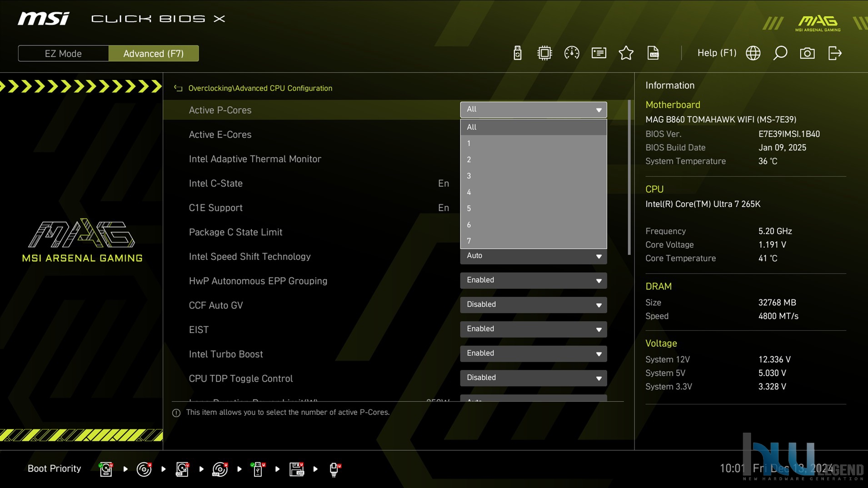Open the CPU chip settings icon
The image size is (868, 488).
pos(544,53)
